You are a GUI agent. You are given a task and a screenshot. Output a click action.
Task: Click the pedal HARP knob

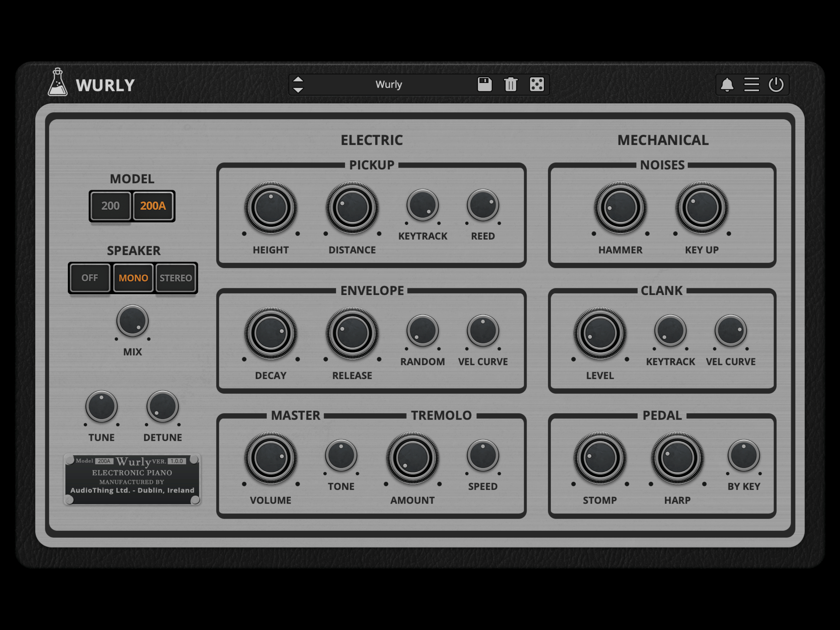click(x=677, y=458)
